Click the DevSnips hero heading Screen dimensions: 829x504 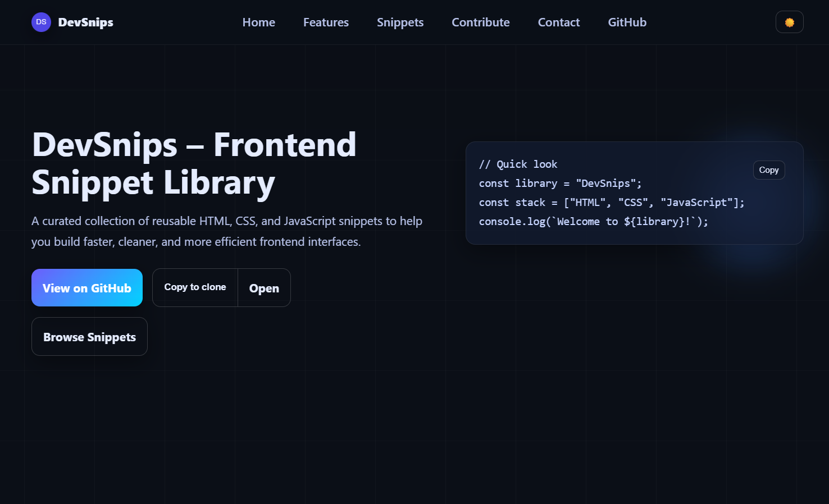tap(194, 163)
